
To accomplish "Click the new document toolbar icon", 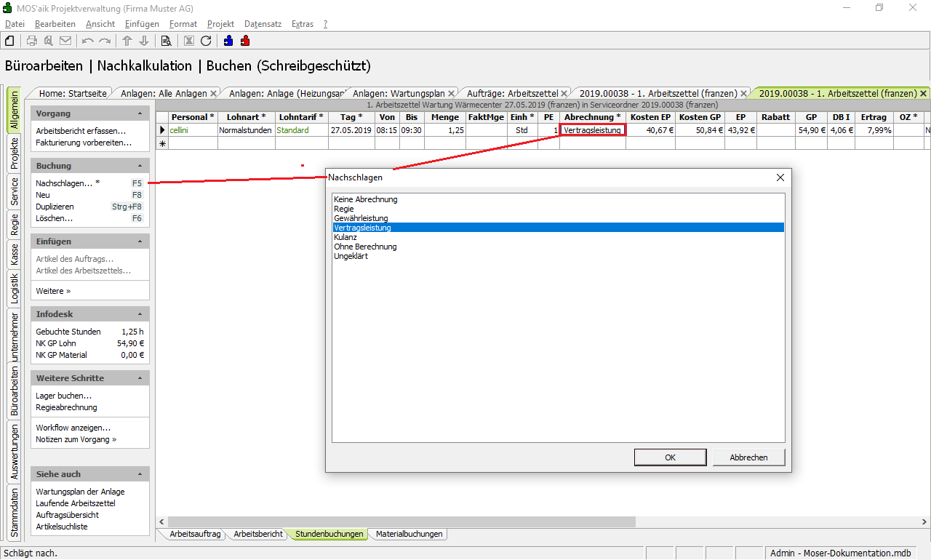I will (9, 41).
